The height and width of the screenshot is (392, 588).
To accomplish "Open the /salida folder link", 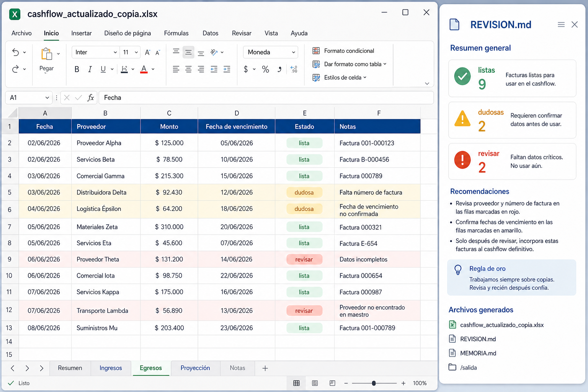I will (463, 367).
